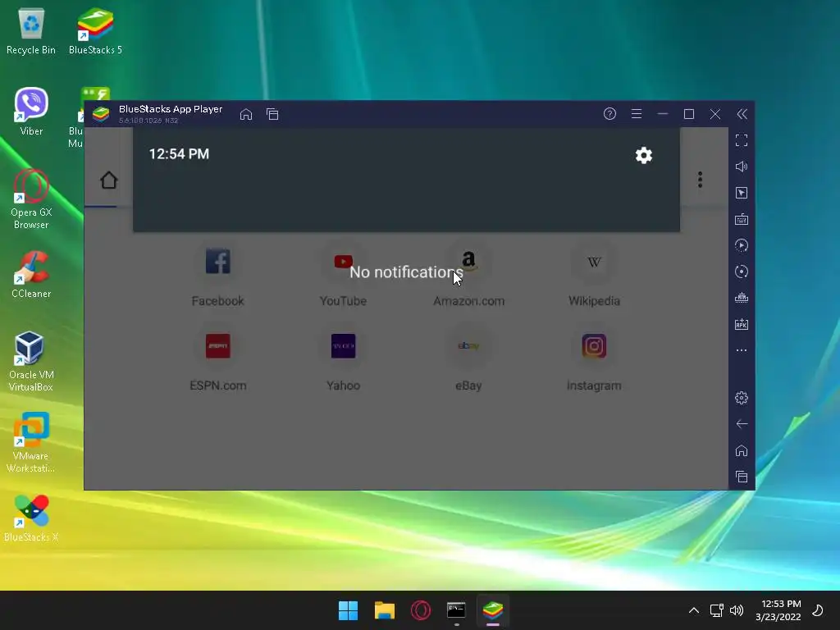
Task: Show more sidebar tools via ellipsis
Action: pos(742,350)
